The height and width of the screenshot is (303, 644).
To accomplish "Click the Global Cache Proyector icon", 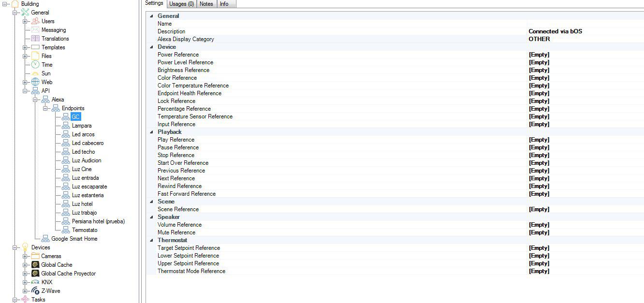I will [x=35, y=274].
